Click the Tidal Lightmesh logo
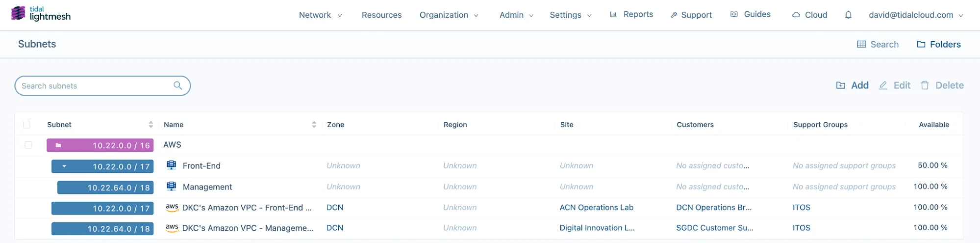Image resolution: width=980 pixels, height=243 pixels. point(41,14)
